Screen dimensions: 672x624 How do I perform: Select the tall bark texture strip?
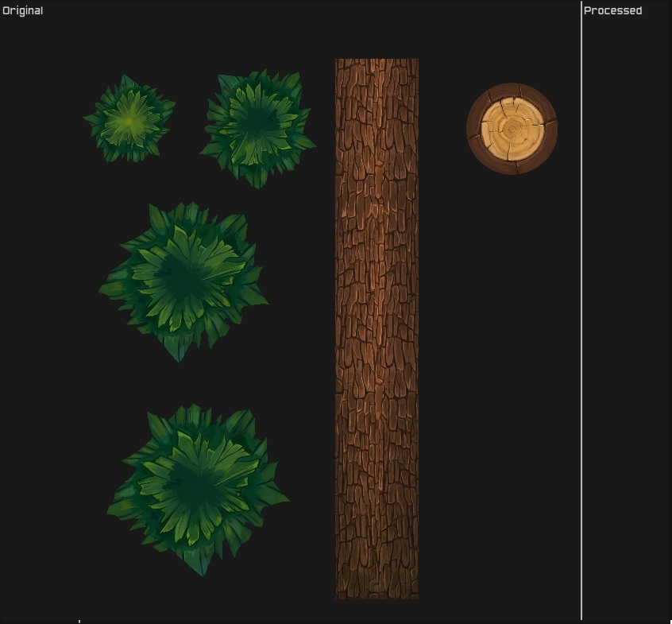tap(377, 328)
